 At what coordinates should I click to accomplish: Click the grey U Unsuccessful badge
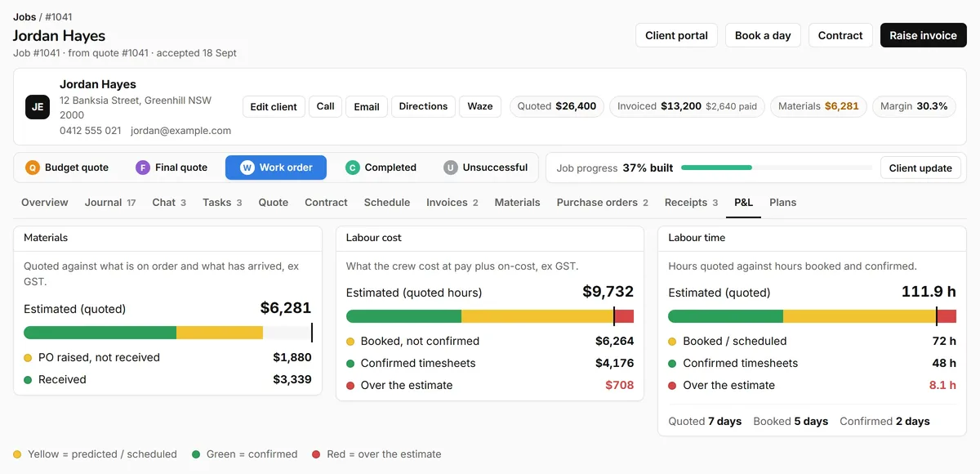point(451,168)
